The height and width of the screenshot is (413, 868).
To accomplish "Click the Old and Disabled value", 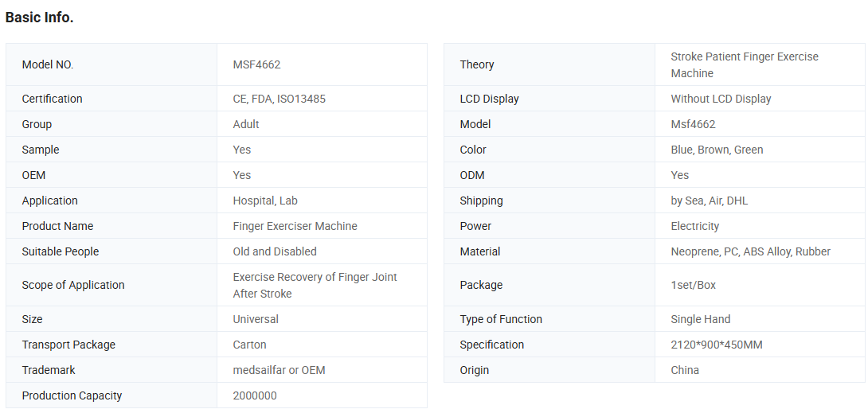I will coord(275,251).
